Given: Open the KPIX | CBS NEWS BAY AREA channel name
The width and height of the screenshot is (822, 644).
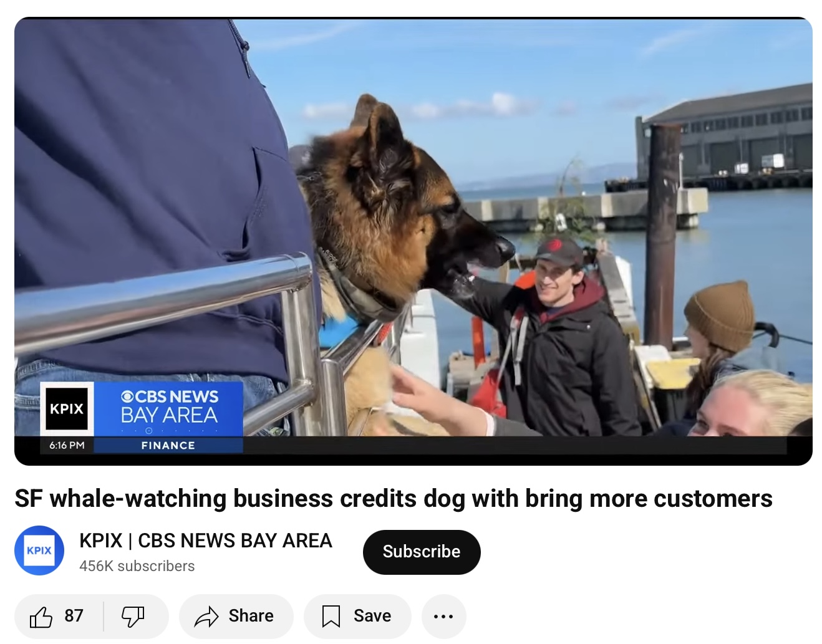Looking at the screenshot, I should [x=206, y=541].
